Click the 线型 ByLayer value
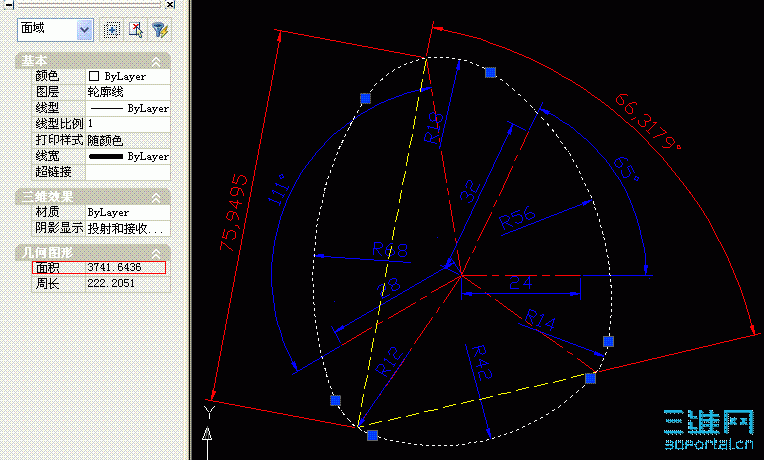Viewport: 764px width, 460px height. click(128, 108)
